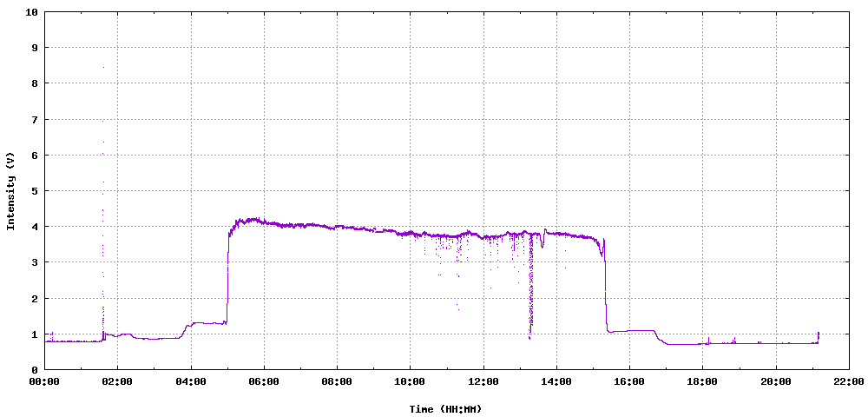
Task: Click the y-axis label 7
Action: (x=35, y=119)
